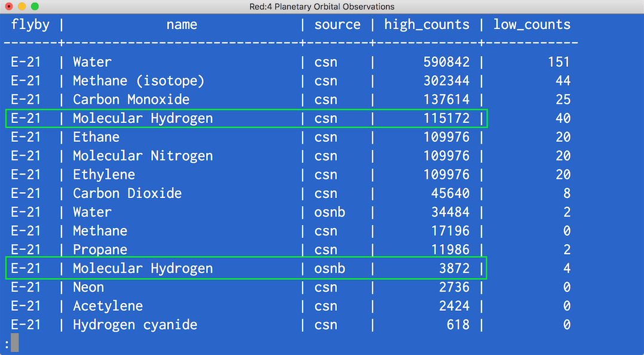Click the Carbon Monoxide row name
644x355 pixels.
tap(131, 100)
